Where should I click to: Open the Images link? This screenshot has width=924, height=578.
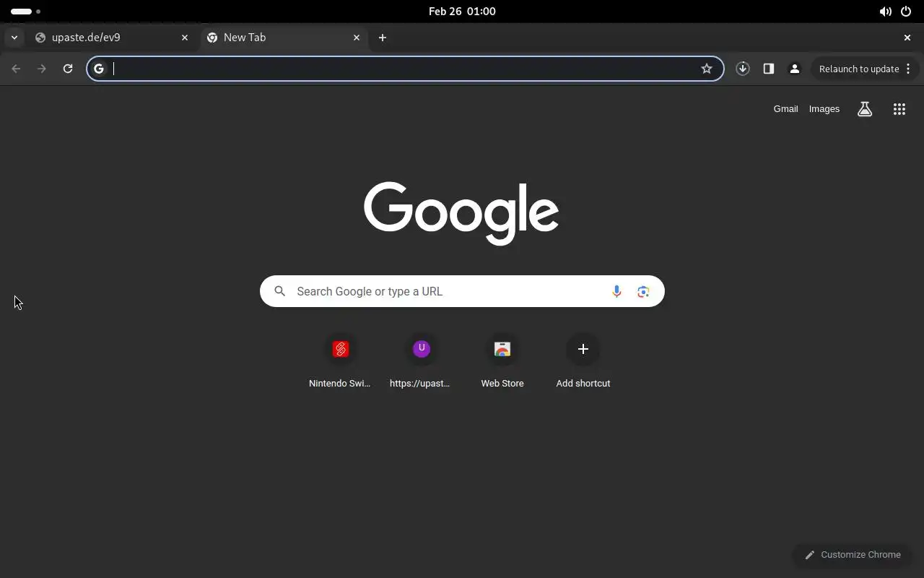click(824, 109)
